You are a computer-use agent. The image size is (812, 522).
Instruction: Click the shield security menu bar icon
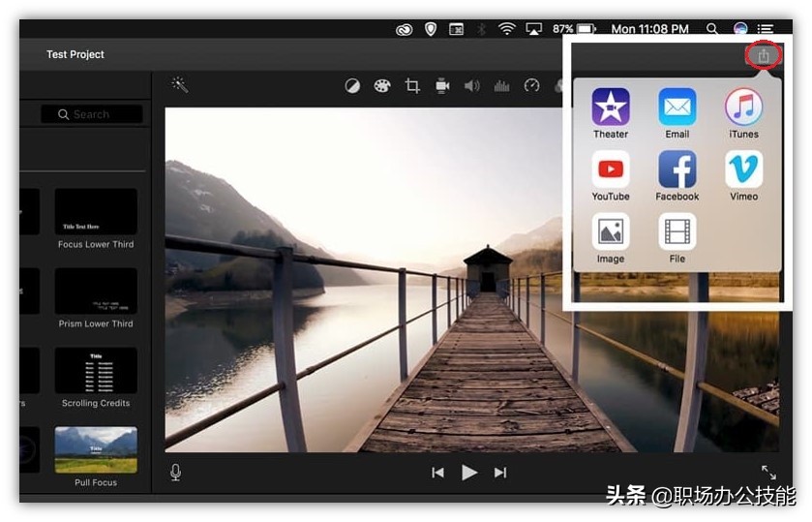coord(431,29)
